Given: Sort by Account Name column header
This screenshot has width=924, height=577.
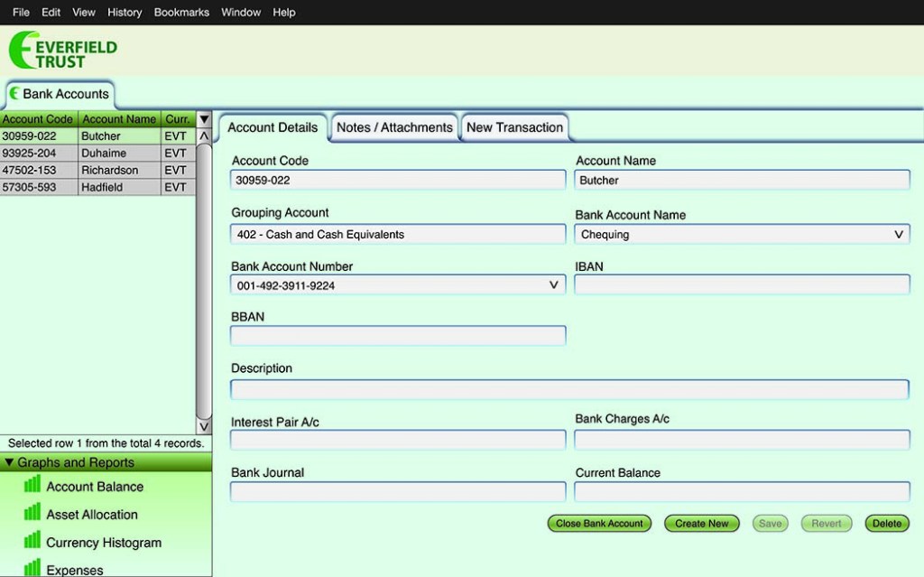Looking at the screenshot, I should 119,119.
